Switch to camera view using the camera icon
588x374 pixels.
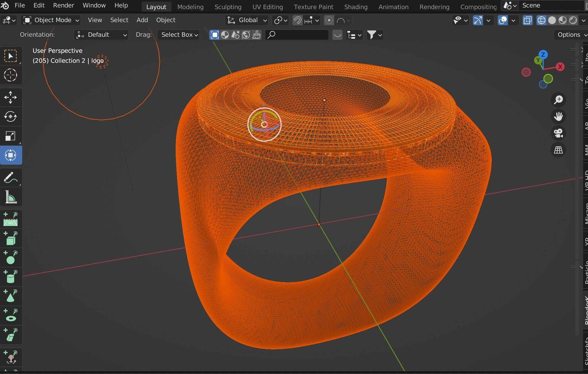click(x=558, y=133)
